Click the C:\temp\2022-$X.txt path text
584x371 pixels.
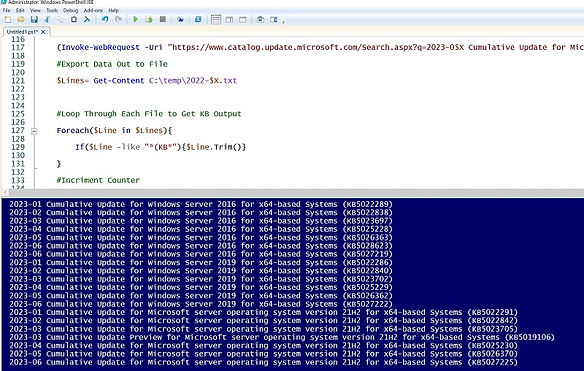coord(193,80)
